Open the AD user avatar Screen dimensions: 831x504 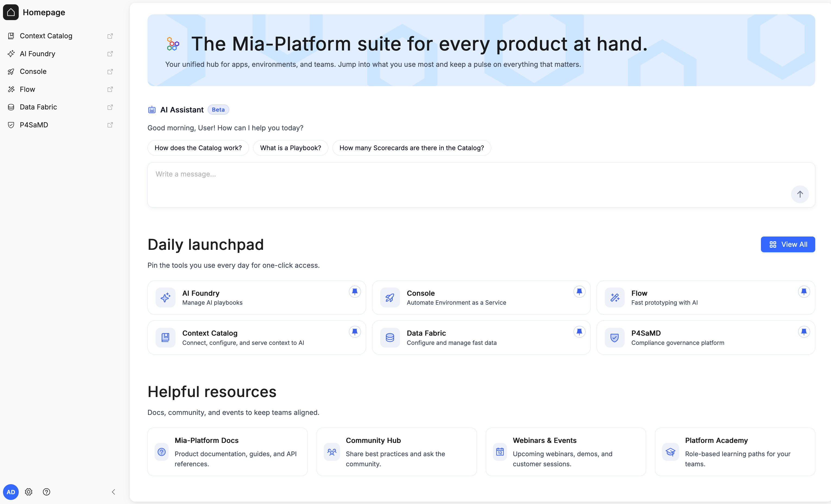click(11, 492)
